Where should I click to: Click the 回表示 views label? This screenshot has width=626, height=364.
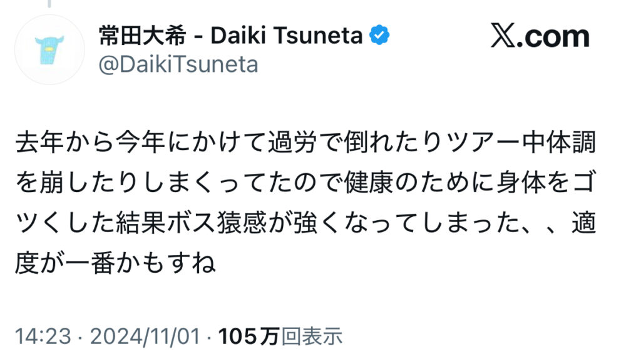(311, 337)
